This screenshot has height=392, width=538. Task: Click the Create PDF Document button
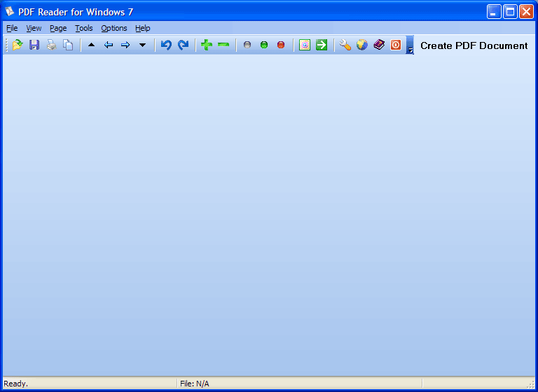click(474, 45)
